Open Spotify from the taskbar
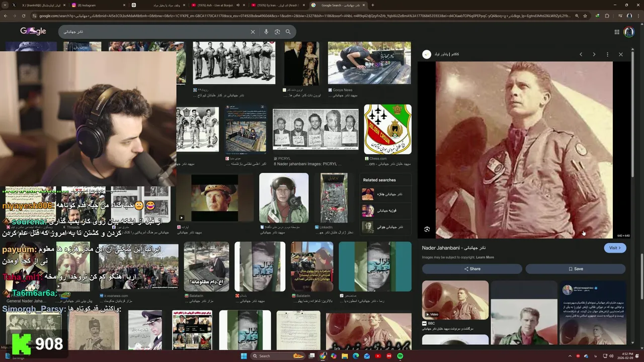This screenshot has height=362, width=644. 400,356
